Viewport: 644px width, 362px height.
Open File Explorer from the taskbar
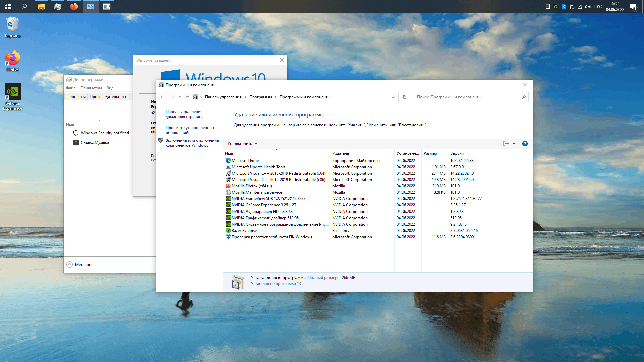coord(41,7)
